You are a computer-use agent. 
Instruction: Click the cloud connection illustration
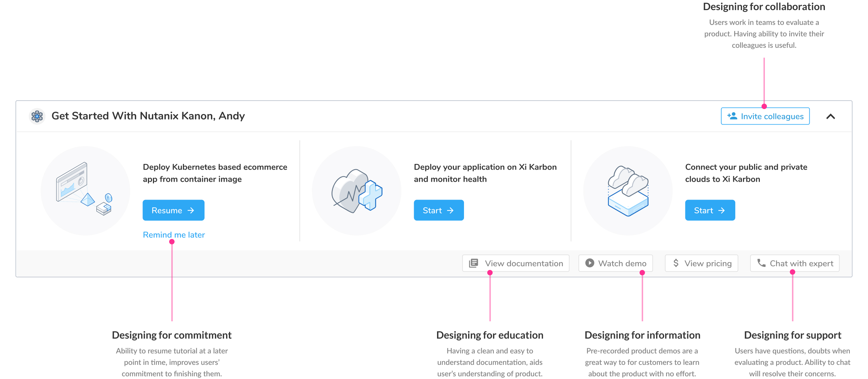tap(628, 191)
